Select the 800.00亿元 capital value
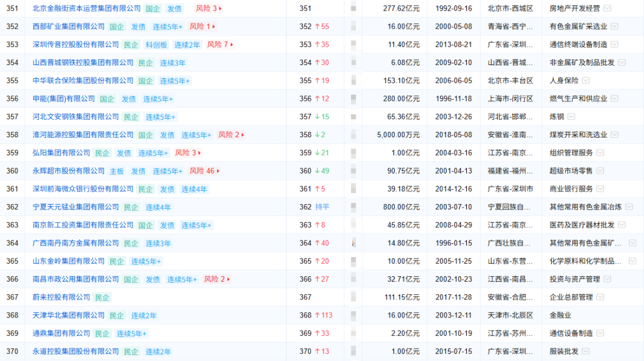644x361 pixels. 401,207
